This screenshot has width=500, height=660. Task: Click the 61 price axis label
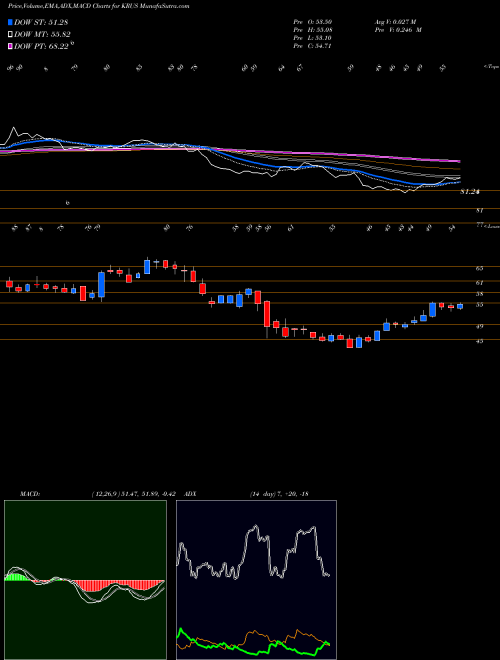pos(480,283)
